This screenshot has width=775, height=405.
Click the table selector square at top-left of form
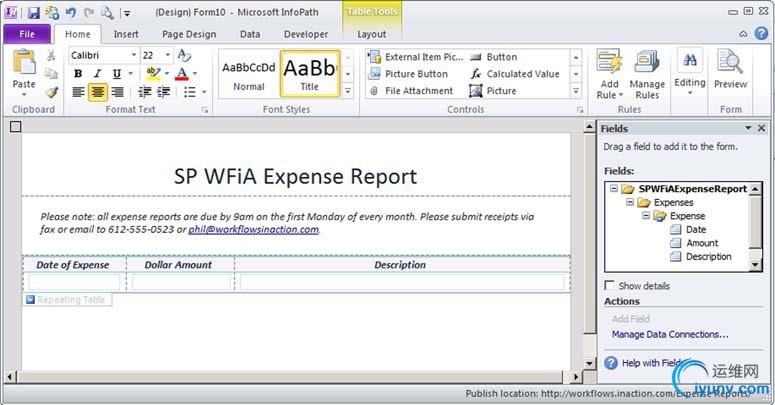coord(15,127)
